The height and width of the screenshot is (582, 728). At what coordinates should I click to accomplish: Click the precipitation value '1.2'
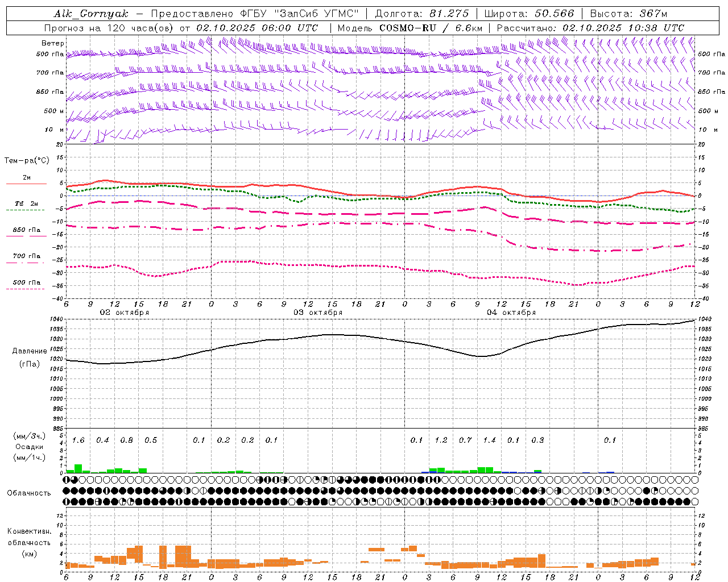(441, 440)
